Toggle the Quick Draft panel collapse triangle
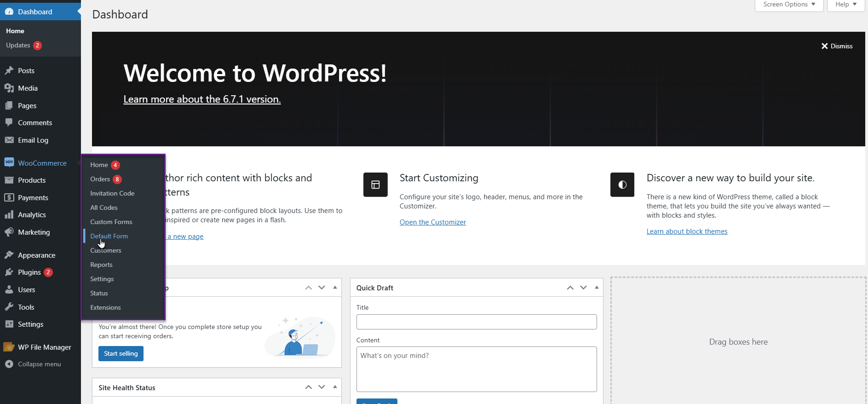868x404 pixels. tap(597, 288)
